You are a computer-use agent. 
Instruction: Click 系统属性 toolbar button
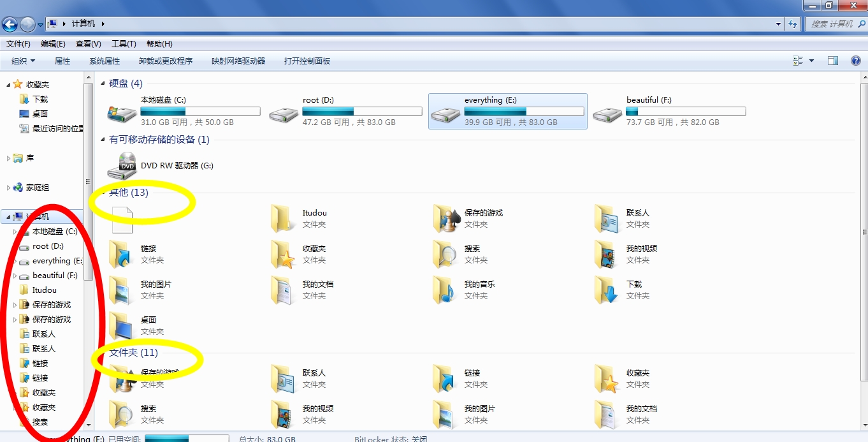point(105,61)
